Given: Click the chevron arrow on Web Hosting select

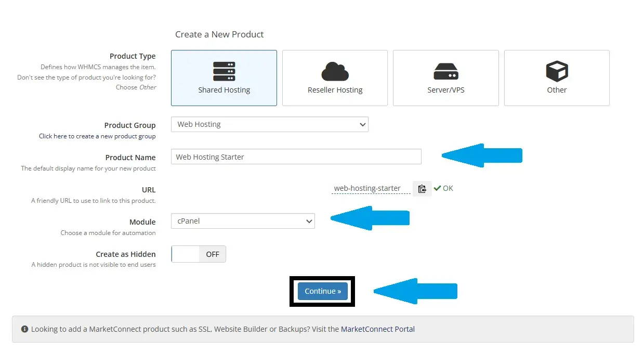Looking at the screenshot, I should [362, 124].
